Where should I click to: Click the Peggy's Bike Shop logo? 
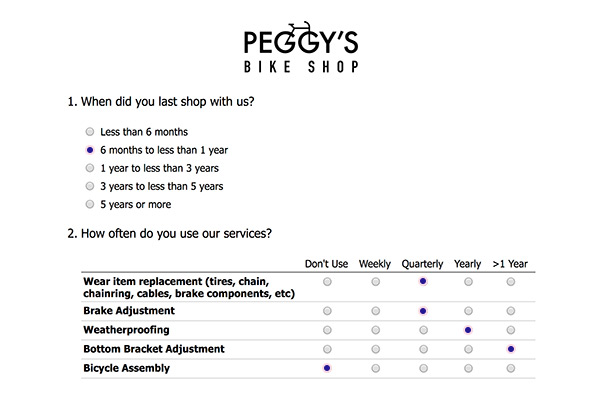coord(301,47)
